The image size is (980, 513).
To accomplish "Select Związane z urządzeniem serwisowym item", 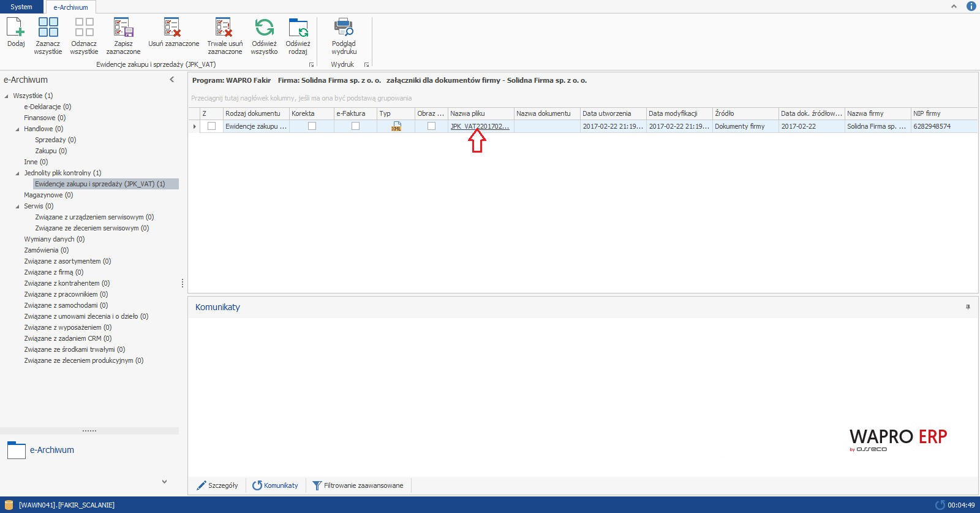I will (x=94, y=217).
